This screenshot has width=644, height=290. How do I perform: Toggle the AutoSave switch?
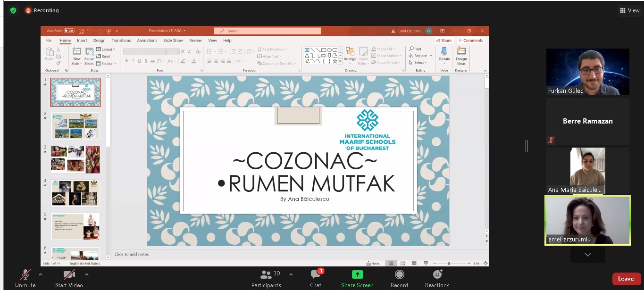pyautogui.click(x=69, y=31)
